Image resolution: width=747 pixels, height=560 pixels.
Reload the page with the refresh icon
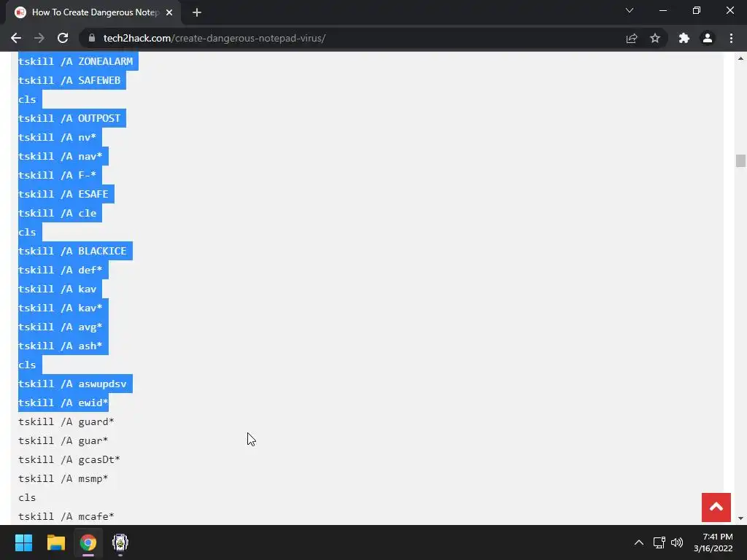point(63,38)
